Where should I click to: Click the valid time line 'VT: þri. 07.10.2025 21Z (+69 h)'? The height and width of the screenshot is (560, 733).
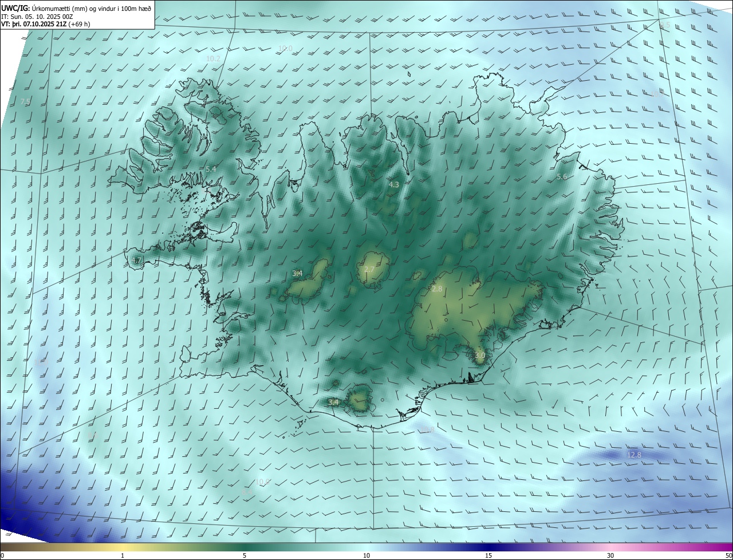pos(46,24)
